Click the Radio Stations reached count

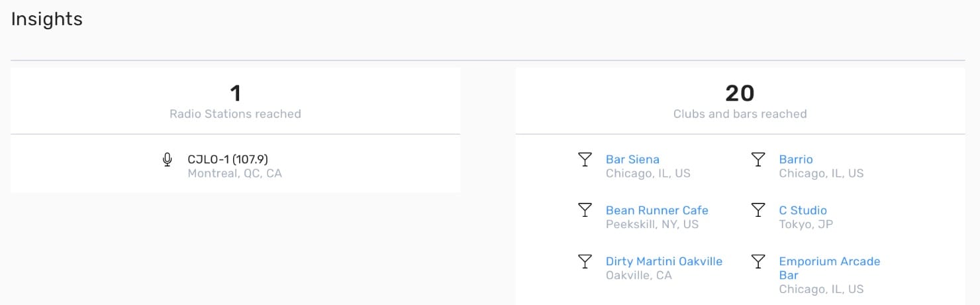click(x=235, y=93)
